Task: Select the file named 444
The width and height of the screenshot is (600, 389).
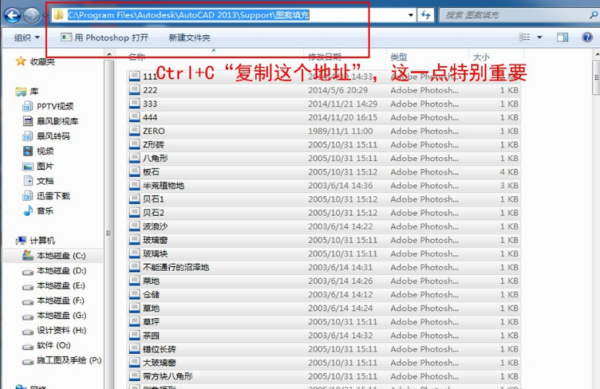Action: (x=323, y=117)
